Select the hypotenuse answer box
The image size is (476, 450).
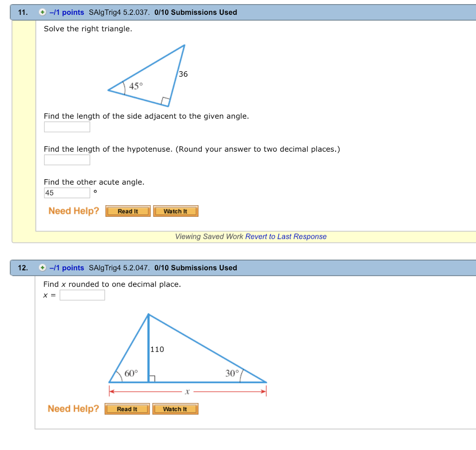[x=66, y=160]
